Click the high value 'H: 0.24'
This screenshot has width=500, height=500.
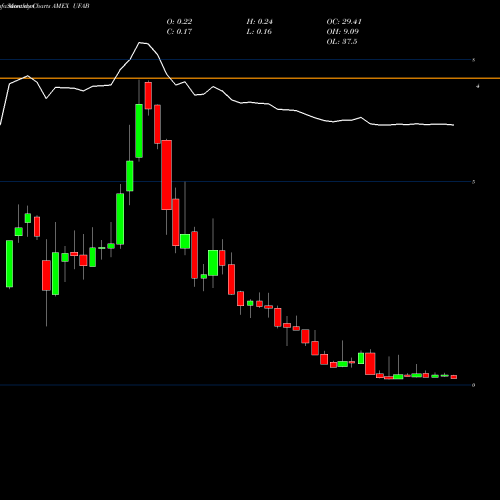(259, 22)
